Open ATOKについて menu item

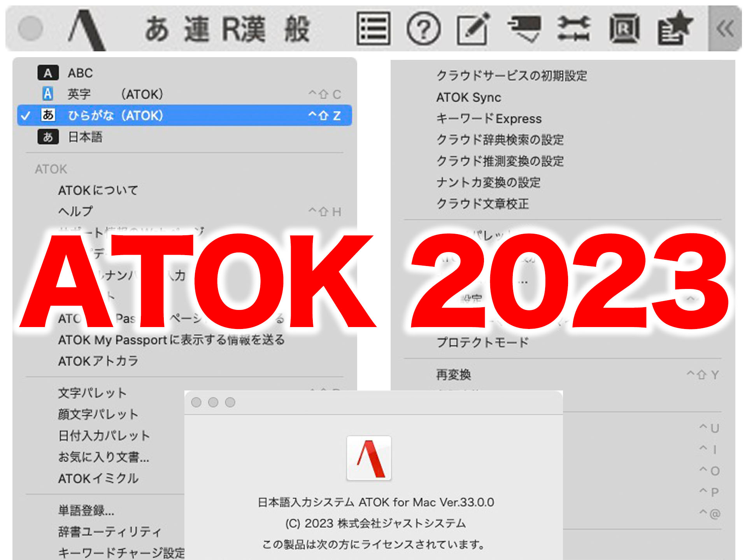tap(98, 190)
